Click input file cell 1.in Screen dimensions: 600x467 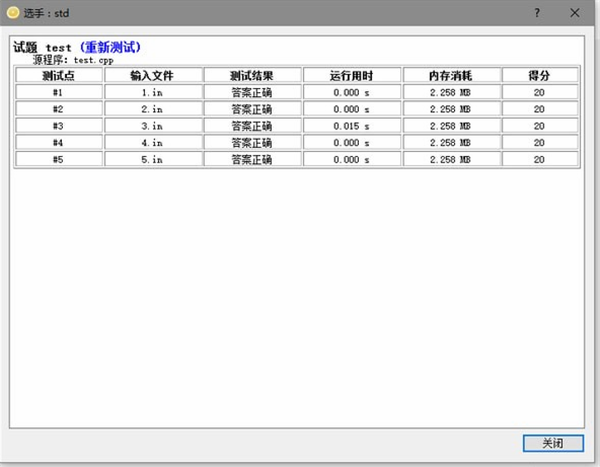153,92
